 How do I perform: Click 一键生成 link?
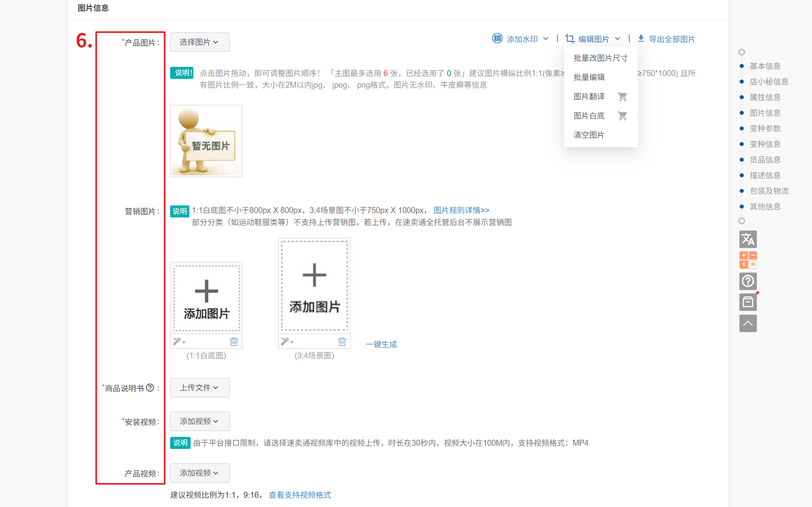click(381, 344)
